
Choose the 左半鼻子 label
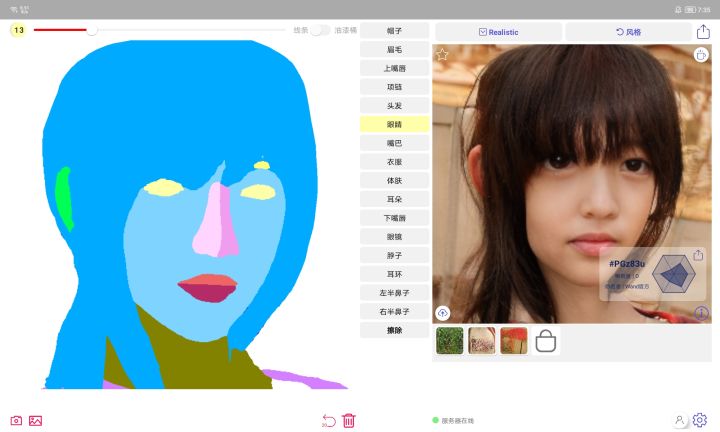pyautogui.click(x=394, y=292)
